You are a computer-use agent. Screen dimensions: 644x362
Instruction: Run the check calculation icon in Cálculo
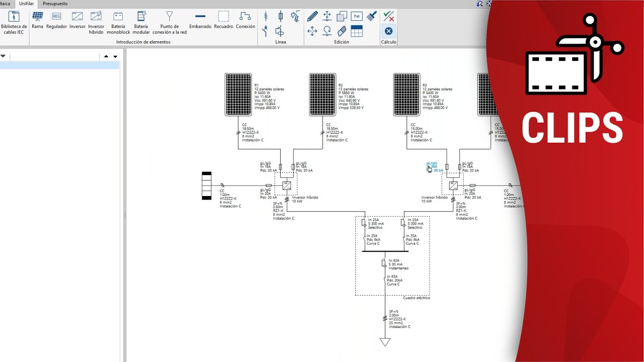388,16
